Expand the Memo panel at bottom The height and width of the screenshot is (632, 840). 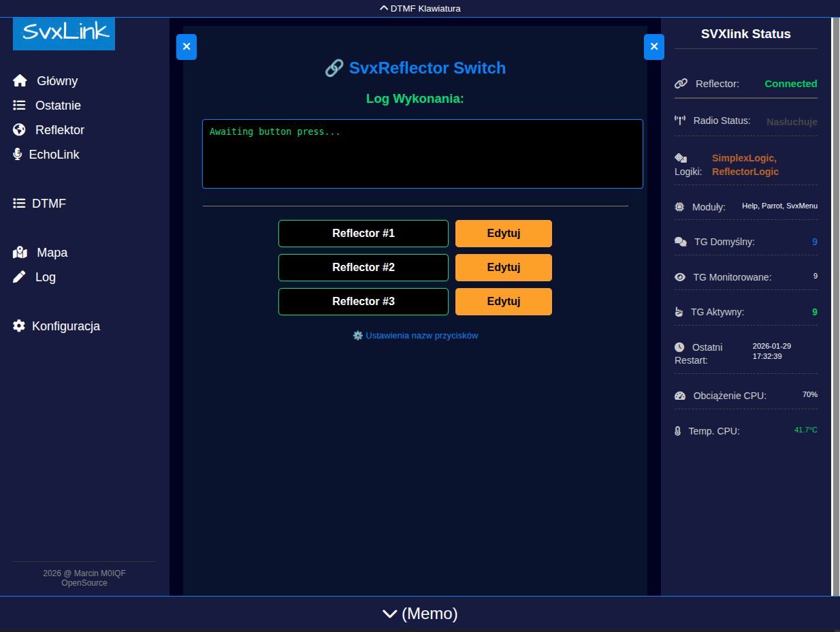click(420, 614)
